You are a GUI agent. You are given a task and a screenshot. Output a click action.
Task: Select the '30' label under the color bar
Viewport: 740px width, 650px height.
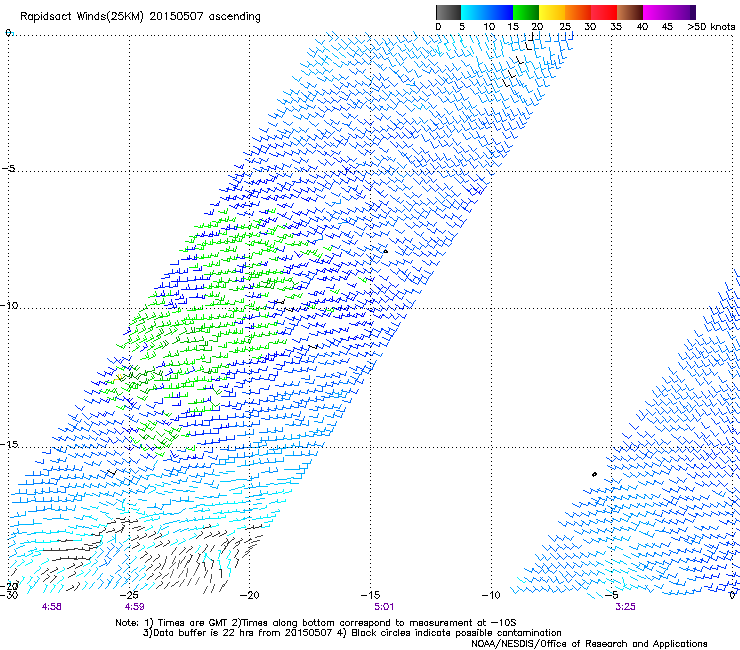click(x=590, y=26)
